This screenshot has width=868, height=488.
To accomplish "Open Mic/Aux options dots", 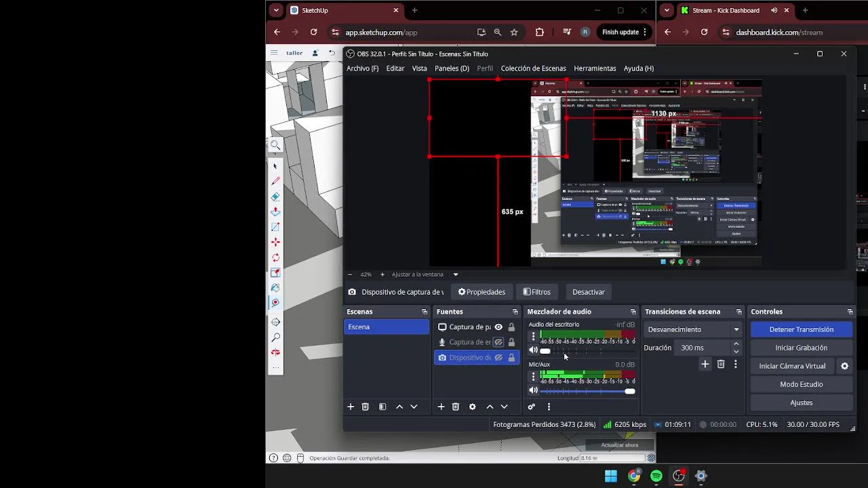I will click(x=533, y=376).
